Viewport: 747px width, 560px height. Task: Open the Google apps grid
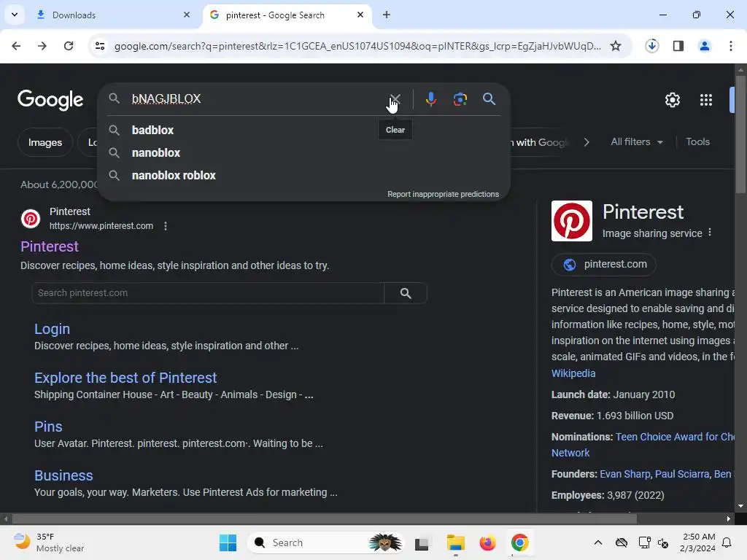coord(705,100)
